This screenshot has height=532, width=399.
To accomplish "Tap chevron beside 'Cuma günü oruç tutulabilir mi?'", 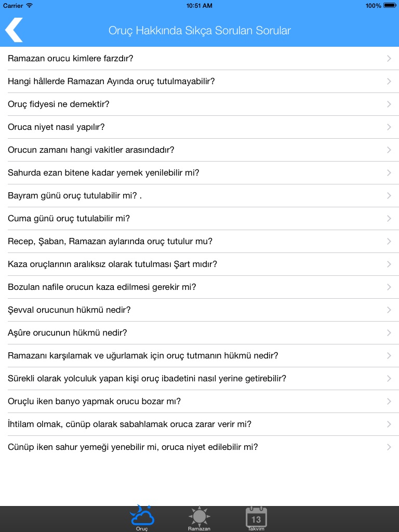I will [x=389, y=219].
